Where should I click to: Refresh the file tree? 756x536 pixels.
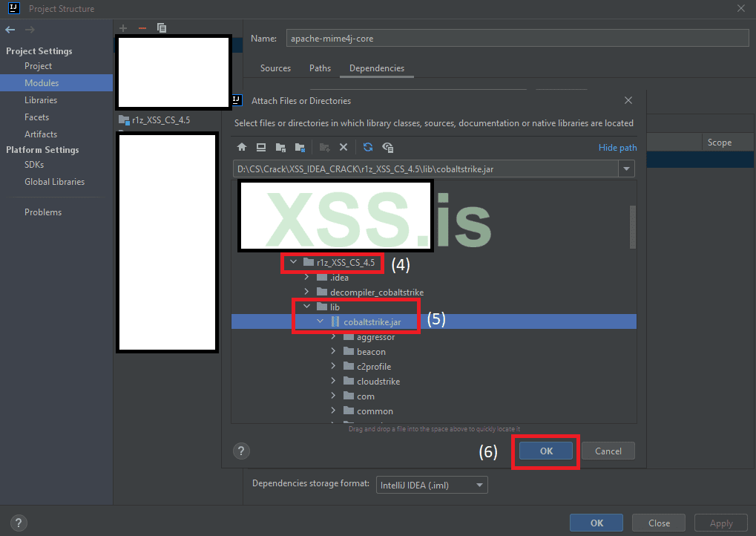pos(368,147)
